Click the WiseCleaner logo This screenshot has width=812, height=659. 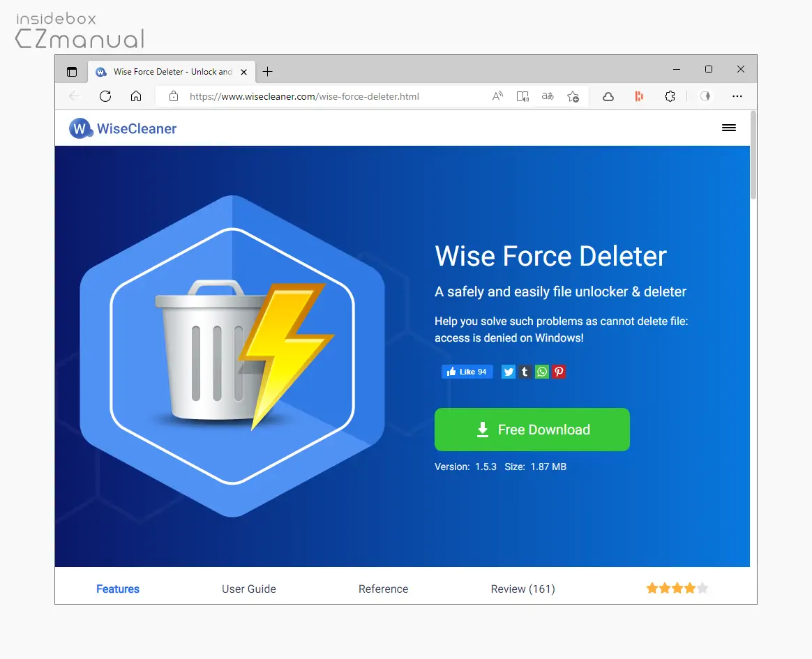click(122, 128)
